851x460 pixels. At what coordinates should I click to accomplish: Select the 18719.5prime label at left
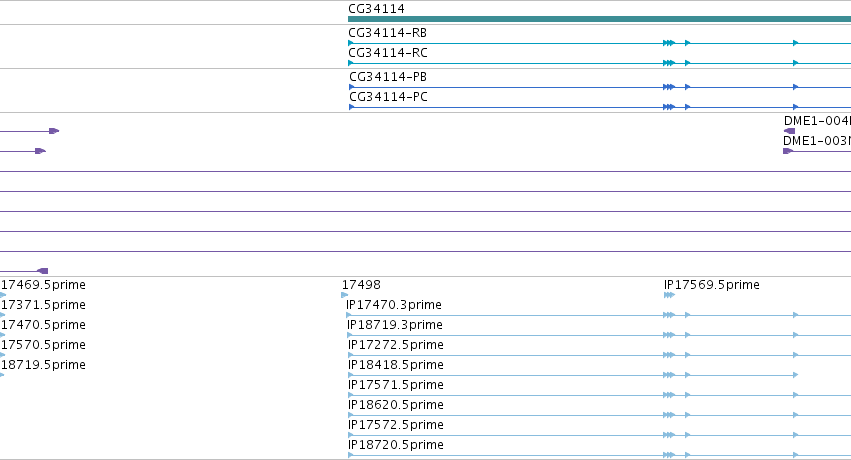point(43,365)
